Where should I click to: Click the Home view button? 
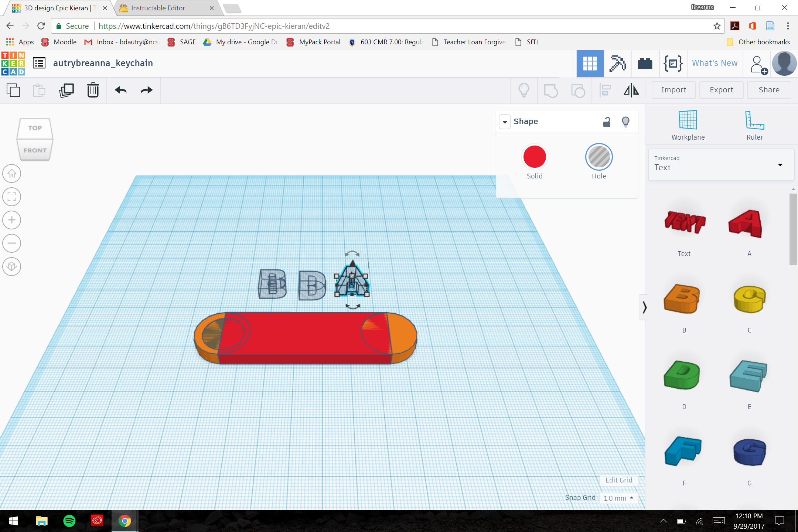pyautogui.click(x=12, y=173)
